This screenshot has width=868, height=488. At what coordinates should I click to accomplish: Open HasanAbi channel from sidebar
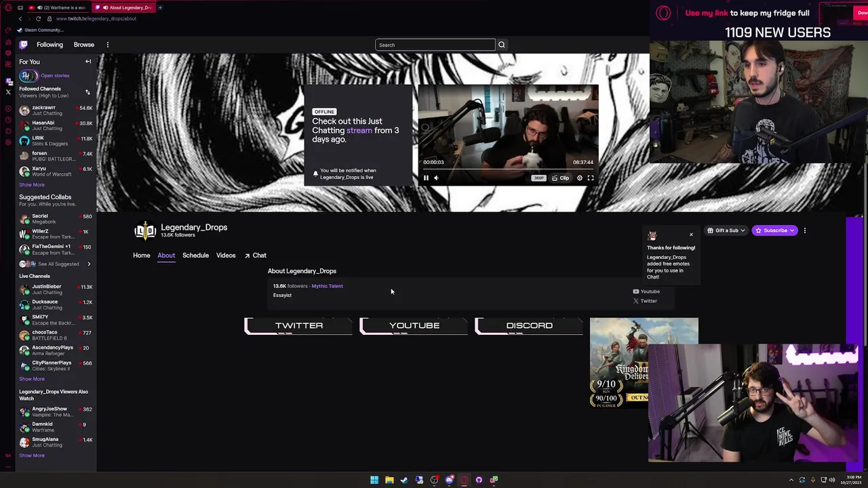(x=56, y=125)
